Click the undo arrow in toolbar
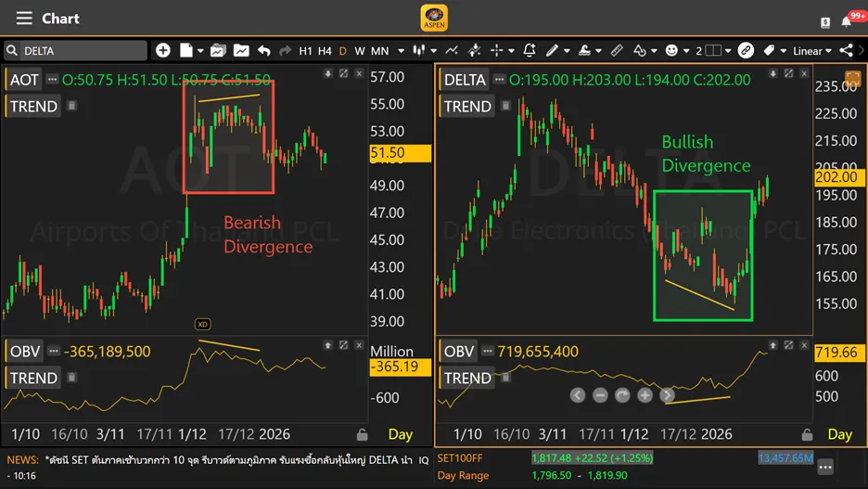The height and width of the screenshot is (489, 868). [264, 50]
